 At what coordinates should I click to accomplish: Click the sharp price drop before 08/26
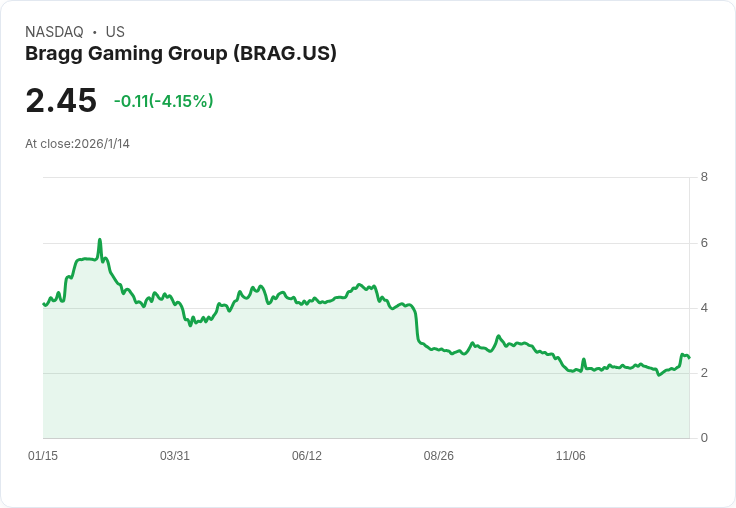(416, 324)
